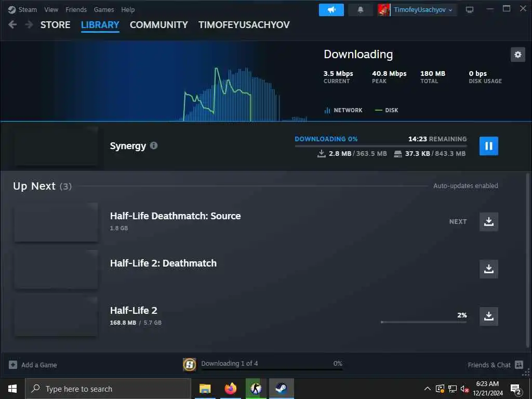Click the download activity graph

[159, 82]
